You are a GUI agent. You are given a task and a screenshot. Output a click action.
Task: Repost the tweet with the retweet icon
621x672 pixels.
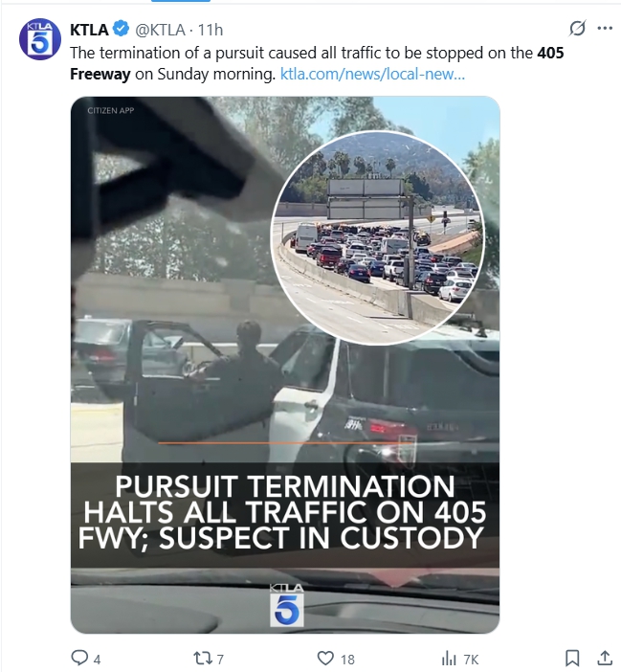tap(202, 658)
